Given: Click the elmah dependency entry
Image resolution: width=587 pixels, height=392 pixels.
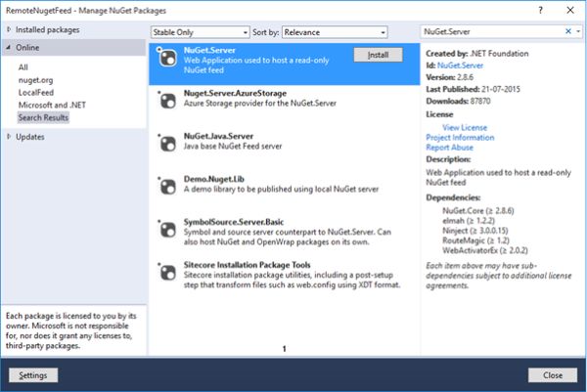Looking at the screenshot, I should pyautogui.click(x=469, y=221).
